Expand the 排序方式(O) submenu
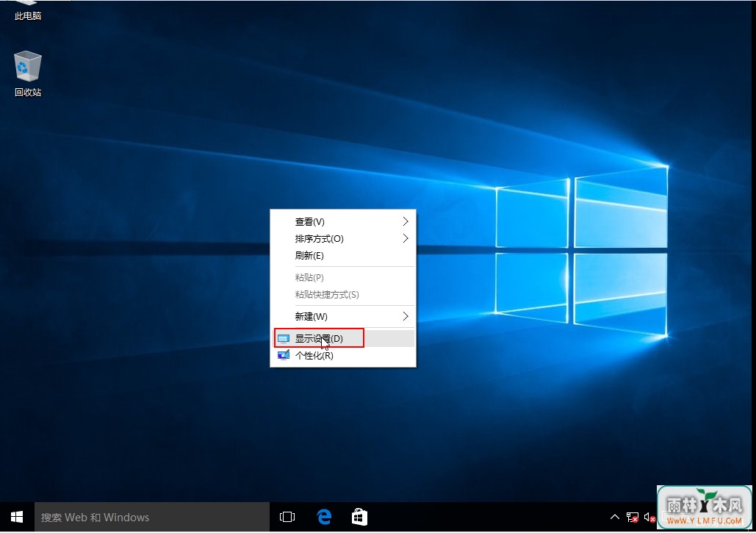This screenshot has height=533, width=756. [x=343, y=238]
